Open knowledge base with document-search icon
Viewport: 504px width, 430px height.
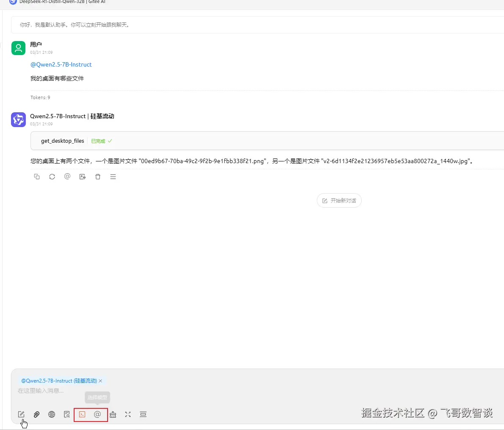[67, 414]
